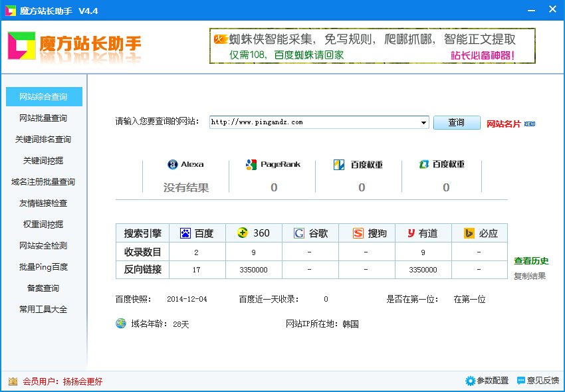Click 有道 反向链接 value 3350000
The width and height of the screenshot is (565, 392).
pyautogui.click(x=423, y=270)
